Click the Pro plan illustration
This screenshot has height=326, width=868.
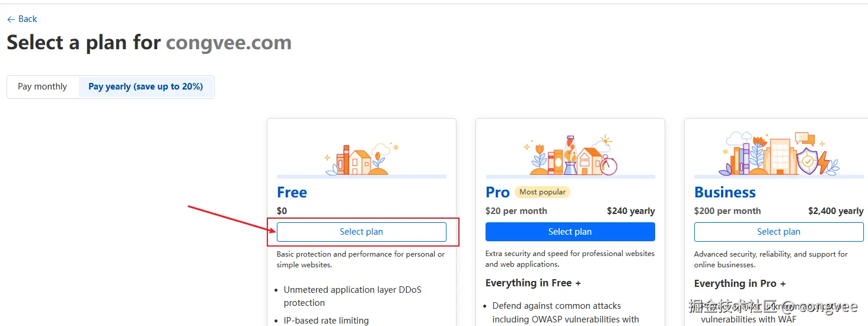point(570,156)
